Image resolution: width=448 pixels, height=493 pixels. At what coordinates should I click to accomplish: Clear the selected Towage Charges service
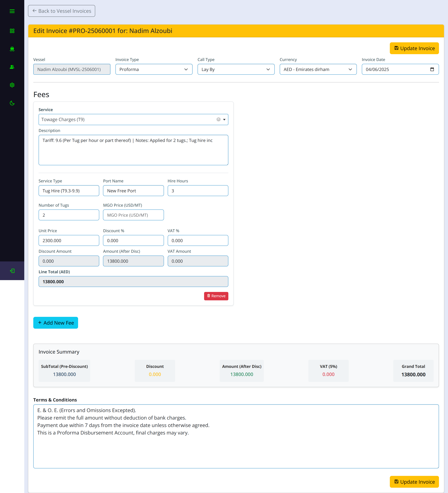(x=218, y=119)
